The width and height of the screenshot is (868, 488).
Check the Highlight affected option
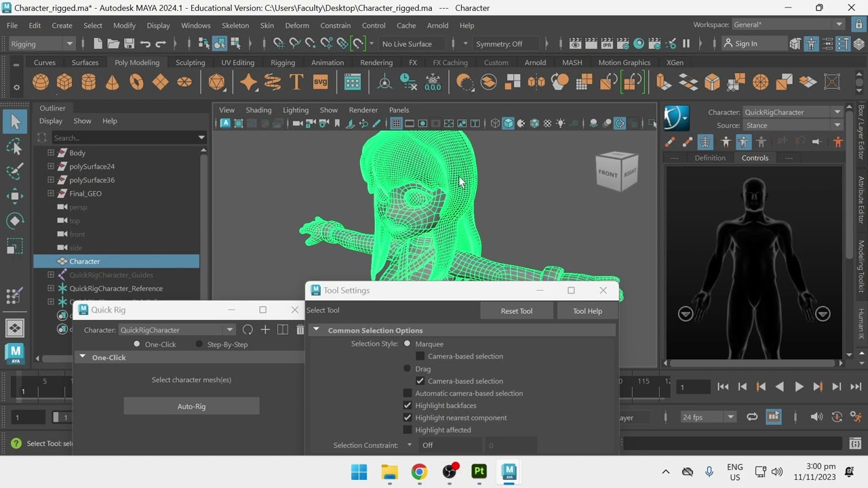click(408, 430)
